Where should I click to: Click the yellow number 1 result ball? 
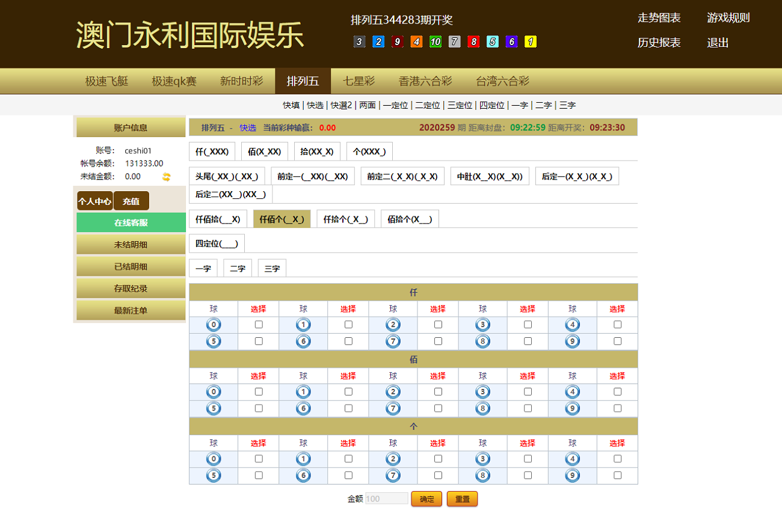pos(531,41)
